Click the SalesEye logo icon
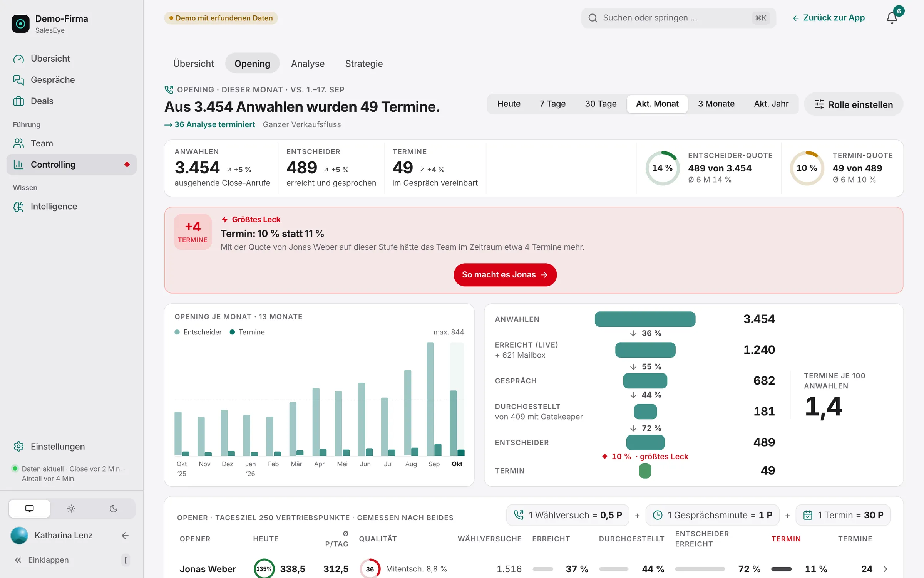924x578 pixels. [20, 24]
